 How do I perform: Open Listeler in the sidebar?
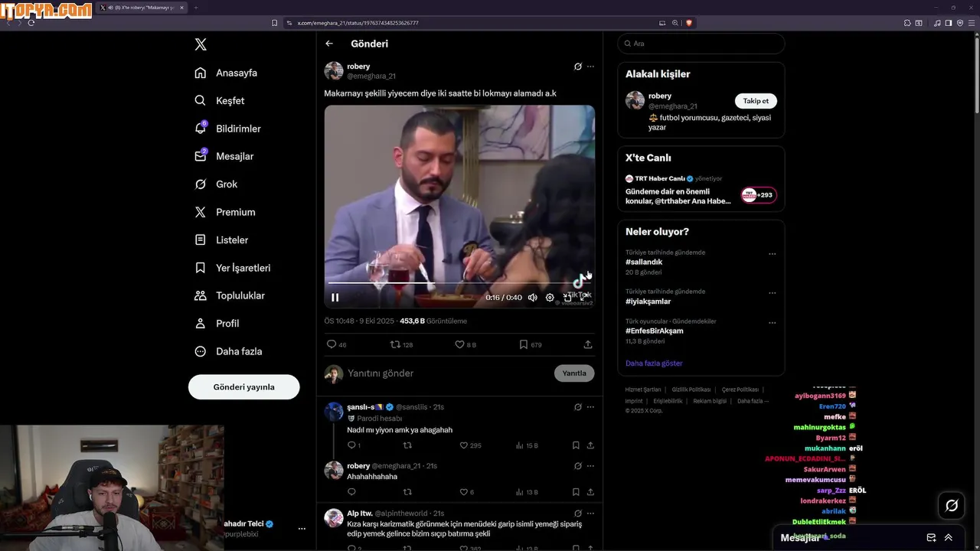221,240
